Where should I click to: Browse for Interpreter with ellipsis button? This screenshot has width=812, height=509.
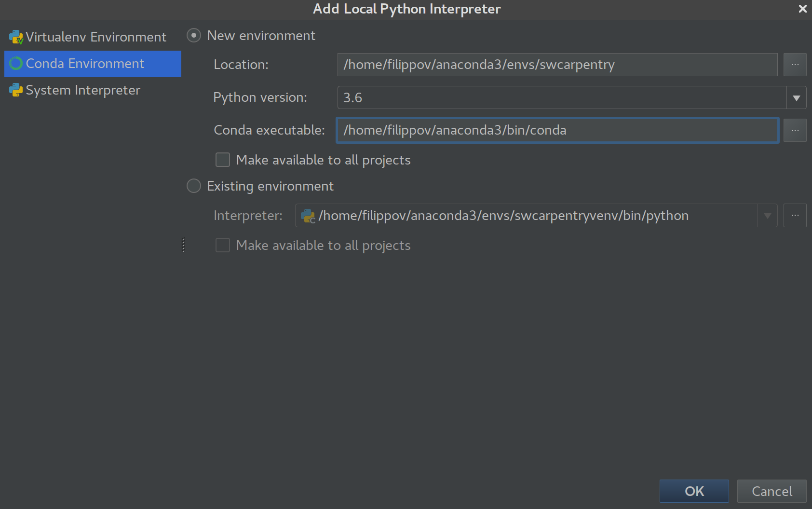point(795,216)
